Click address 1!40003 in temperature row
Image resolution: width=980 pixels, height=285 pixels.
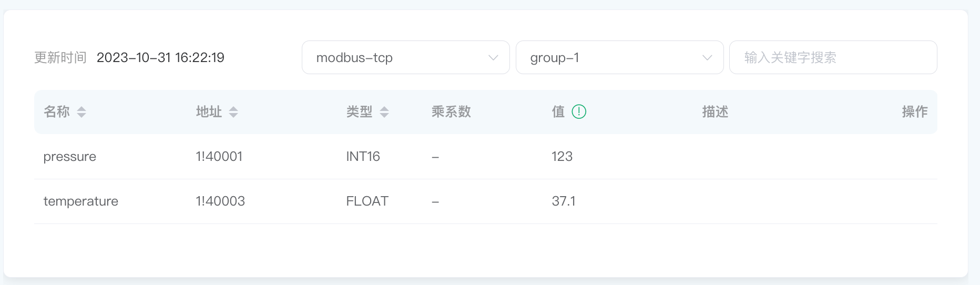pyautogui.click(x=220, y=201)
